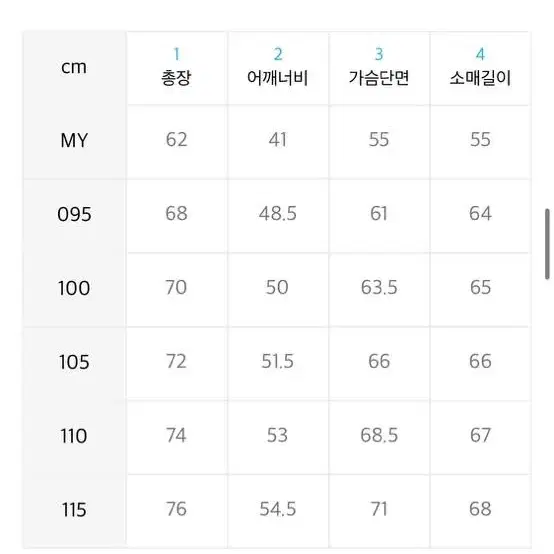Image resolution: width=554 pixels, height=554 pixels.
Task: Click the MY total length 62 cell
Action: coord(177,142)
